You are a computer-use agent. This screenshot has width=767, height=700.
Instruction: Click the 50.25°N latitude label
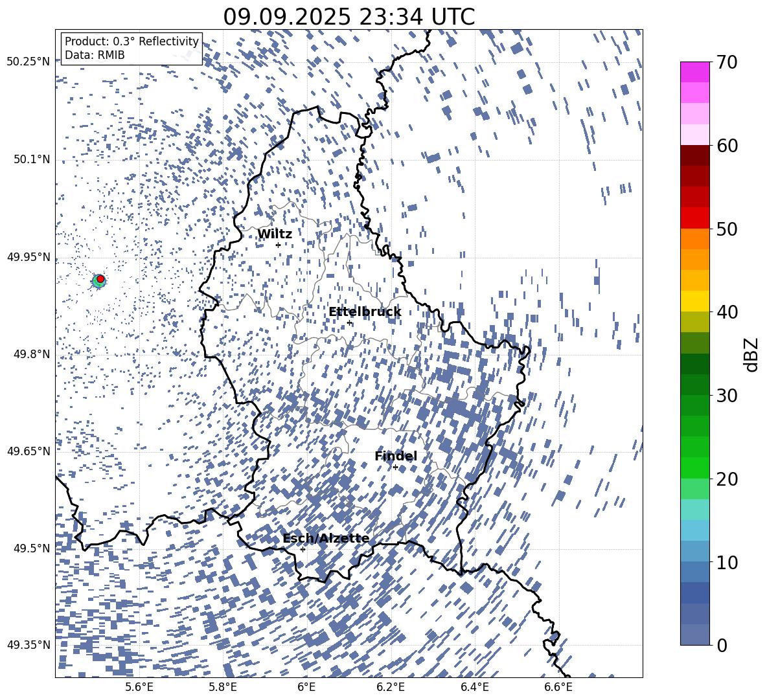[29, 62]
